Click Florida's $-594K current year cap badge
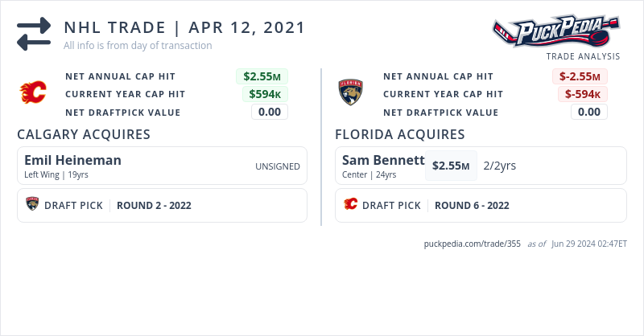Viewport: 644px width, 336px height. 582,94
